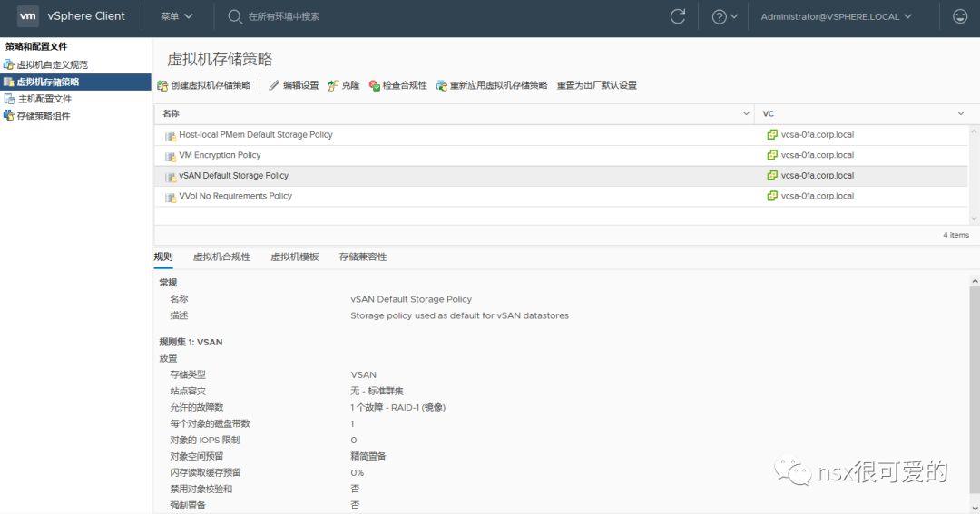Click vcsa-01a.corp.local in Host-local PMem row
This screenshot has height=514, width=980.
[817, 135]
